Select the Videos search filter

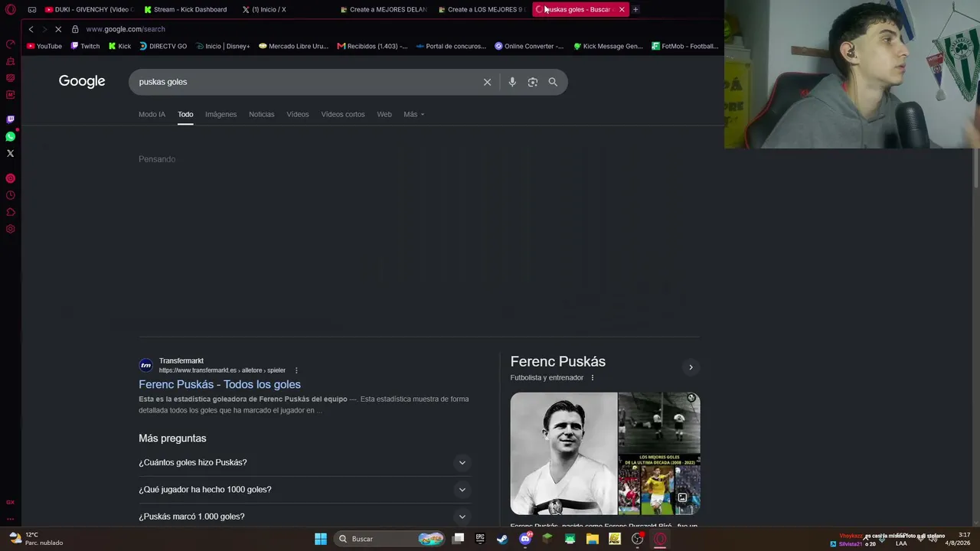pyautogui.click(x=298, y=114)
